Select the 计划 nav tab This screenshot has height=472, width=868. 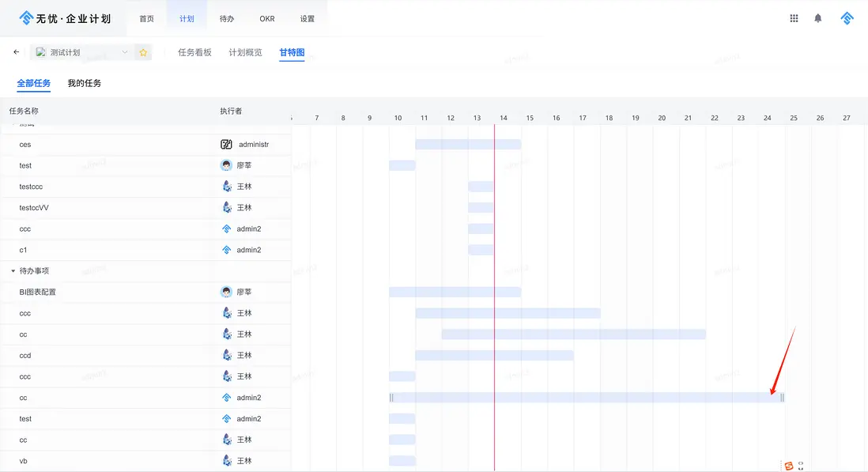(187, 19)
